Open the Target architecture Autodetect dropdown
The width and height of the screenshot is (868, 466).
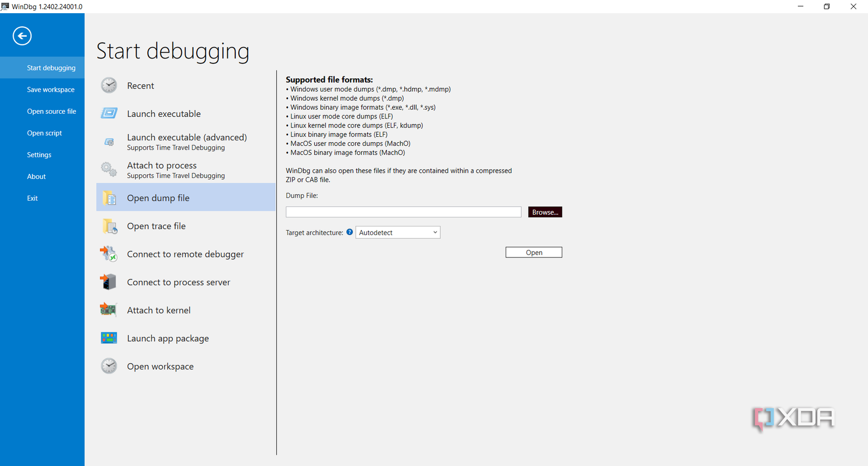[398, 232]
